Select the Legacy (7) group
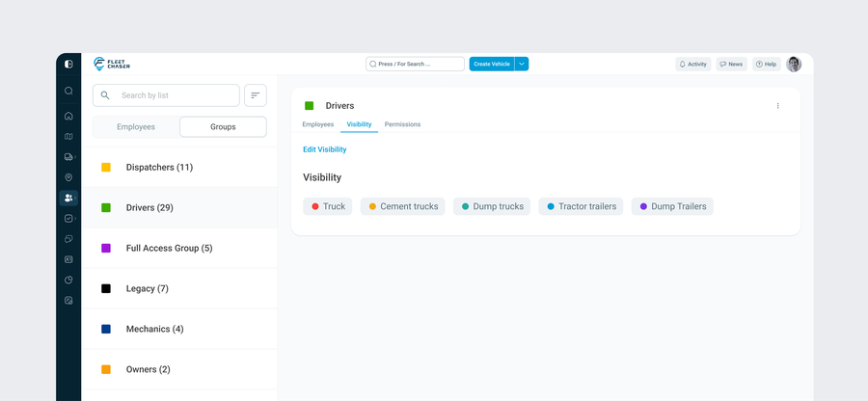 coord(179,288)
